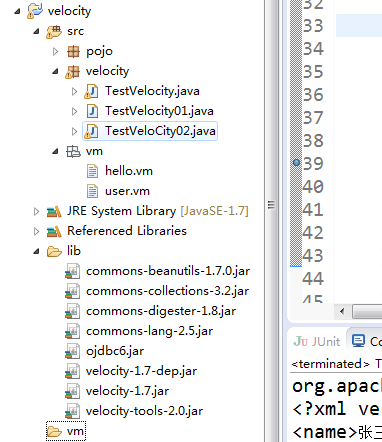This screenshot has height=442, width=382.
Task: Collapse the lib folder
Action: [36, 252]
